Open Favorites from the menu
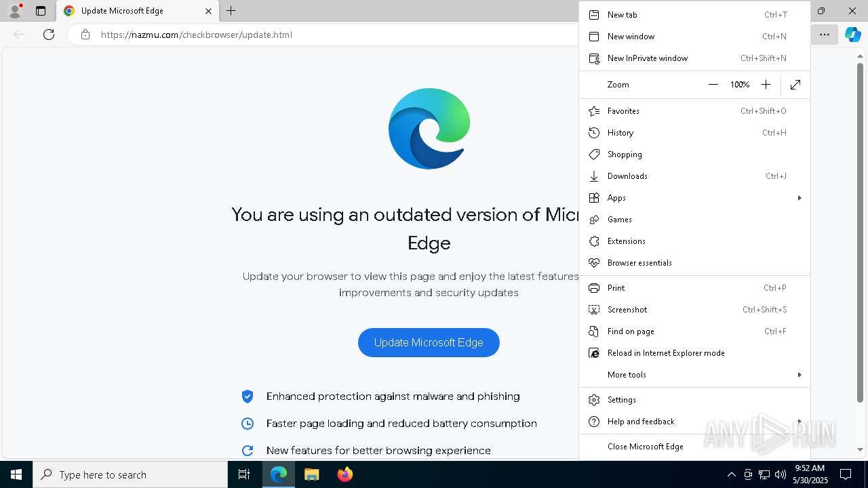 [694, 111]
